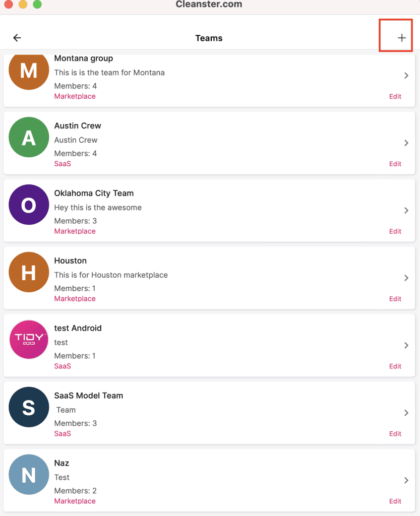The width and height of the screenshot is (420, 516).
Task: Click Marketplace label under Houston
Action: pyautogui.click(x=75, y=299)
